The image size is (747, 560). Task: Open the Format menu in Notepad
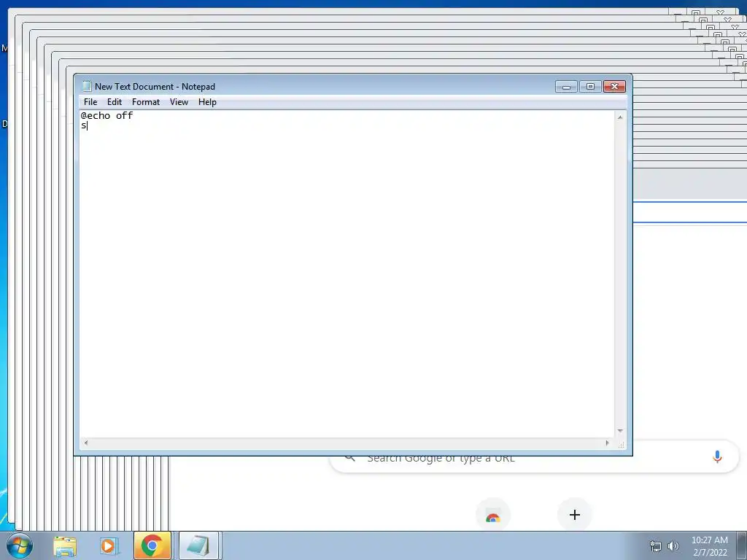(146, 102)
